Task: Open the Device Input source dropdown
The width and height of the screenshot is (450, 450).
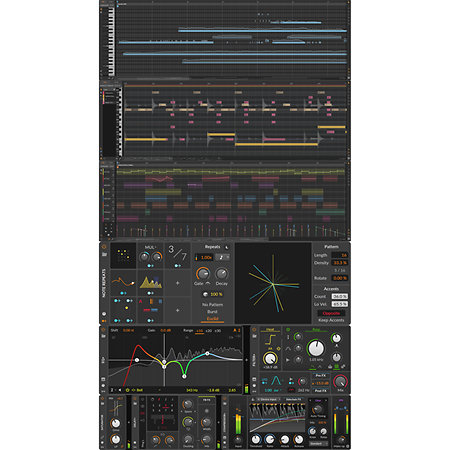Action: (268, 399)
